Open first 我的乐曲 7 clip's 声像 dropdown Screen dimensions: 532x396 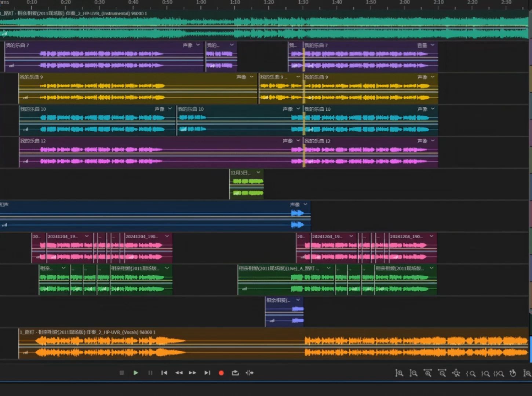click(198, 45)
